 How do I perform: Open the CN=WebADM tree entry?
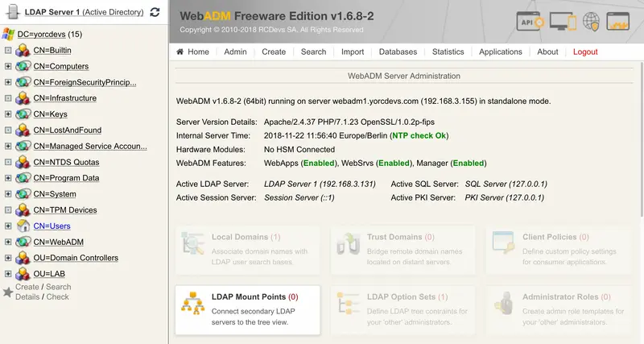58,242
